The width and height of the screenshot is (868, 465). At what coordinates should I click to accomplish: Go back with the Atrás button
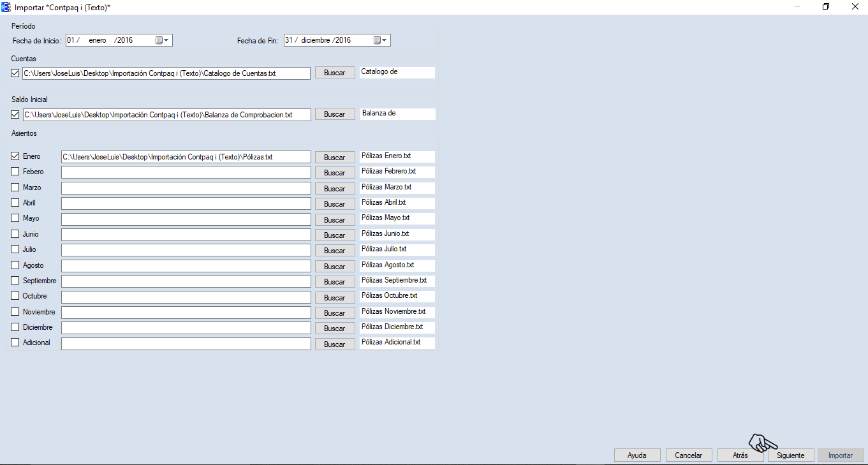[740, 455]
